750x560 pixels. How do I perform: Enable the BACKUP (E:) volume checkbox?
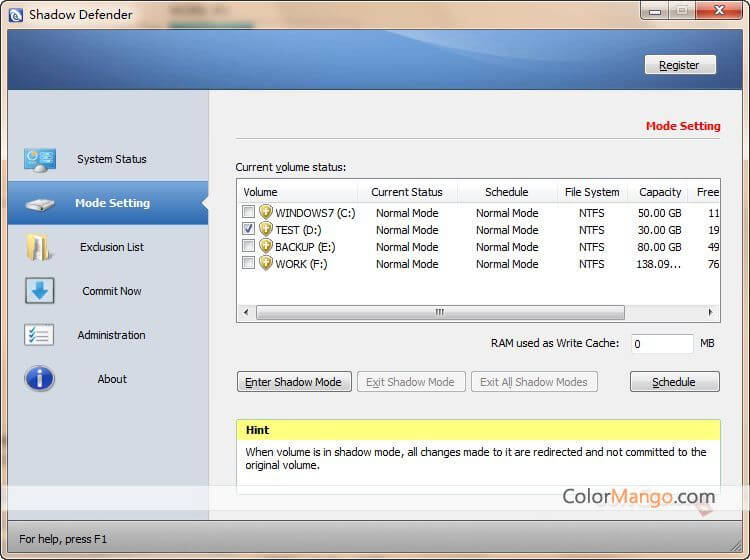coord(248,247)
